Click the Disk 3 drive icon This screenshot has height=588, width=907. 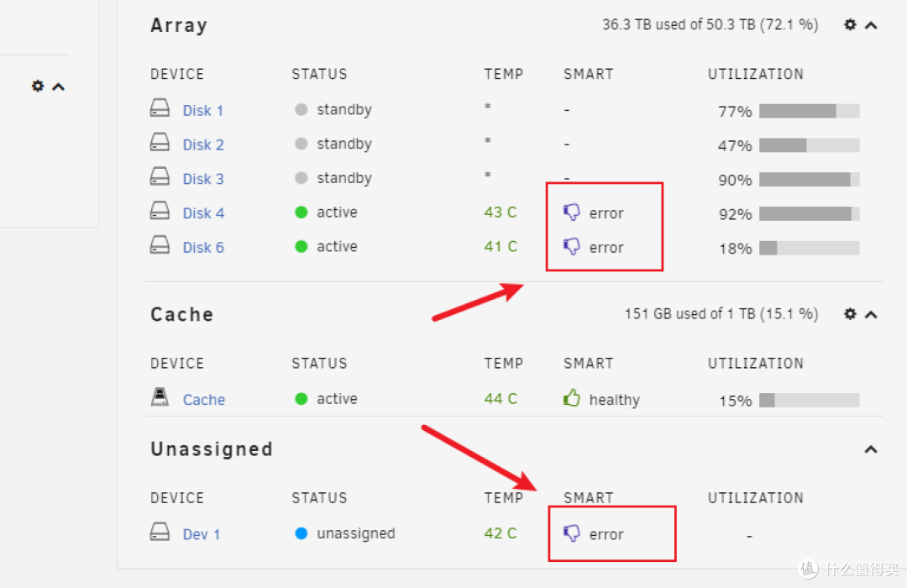(x=160, y=178)
